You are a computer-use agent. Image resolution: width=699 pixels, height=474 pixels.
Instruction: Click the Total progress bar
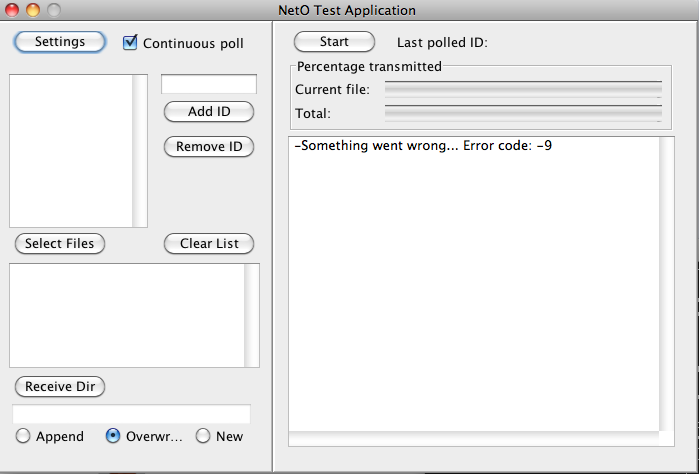(x=523, y=113)
